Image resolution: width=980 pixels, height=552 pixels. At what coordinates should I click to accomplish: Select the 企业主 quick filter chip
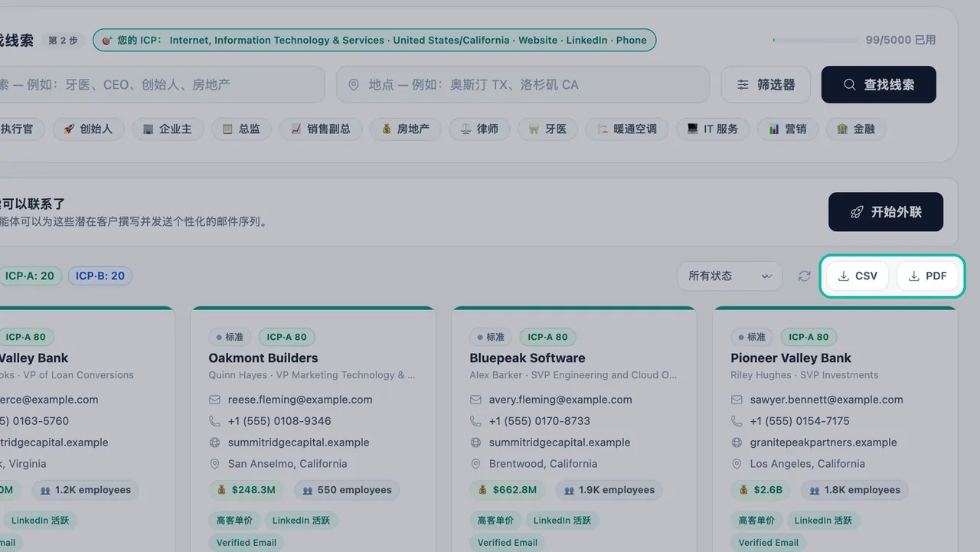[168, 129]
